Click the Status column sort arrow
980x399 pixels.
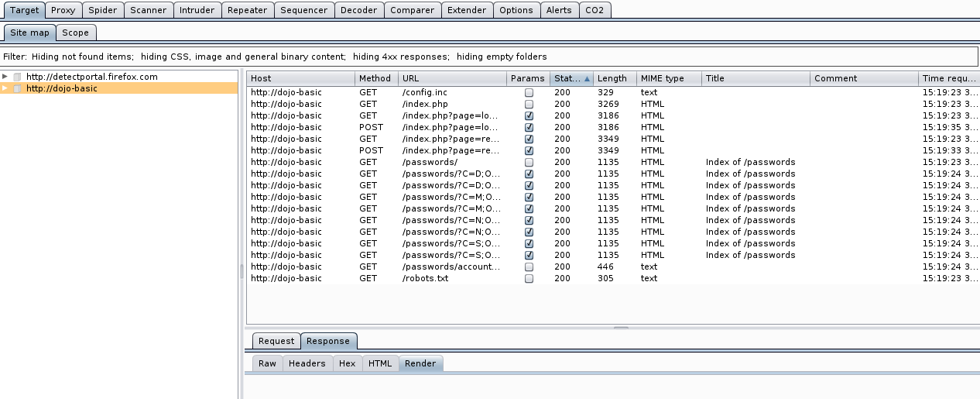pyautogui.click(x=587, y=78)
